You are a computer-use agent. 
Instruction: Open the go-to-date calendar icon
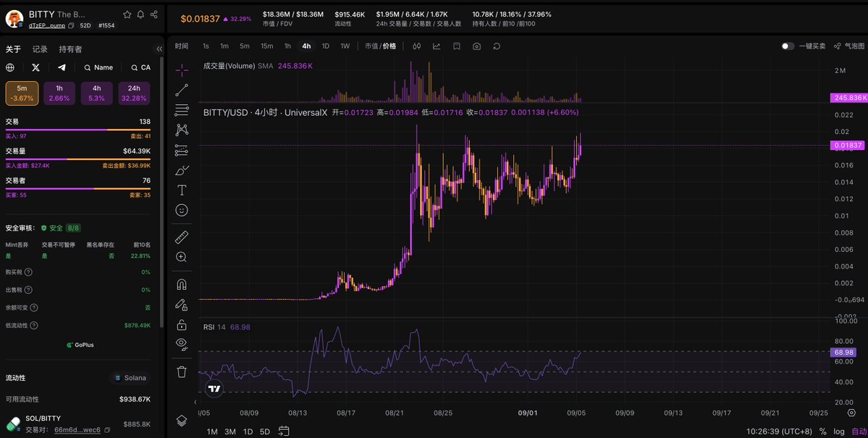pyautogui.click(x=284, y=431)
